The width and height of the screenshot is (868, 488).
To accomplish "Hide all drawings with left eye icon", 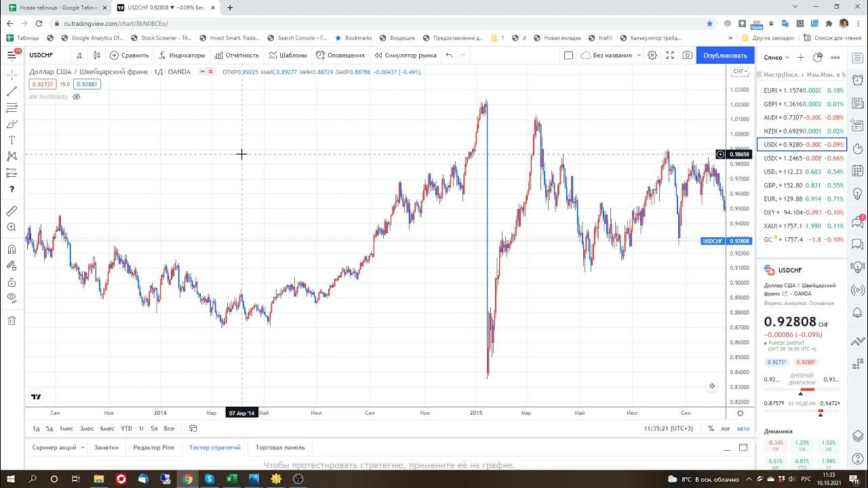I will [12, 298].
